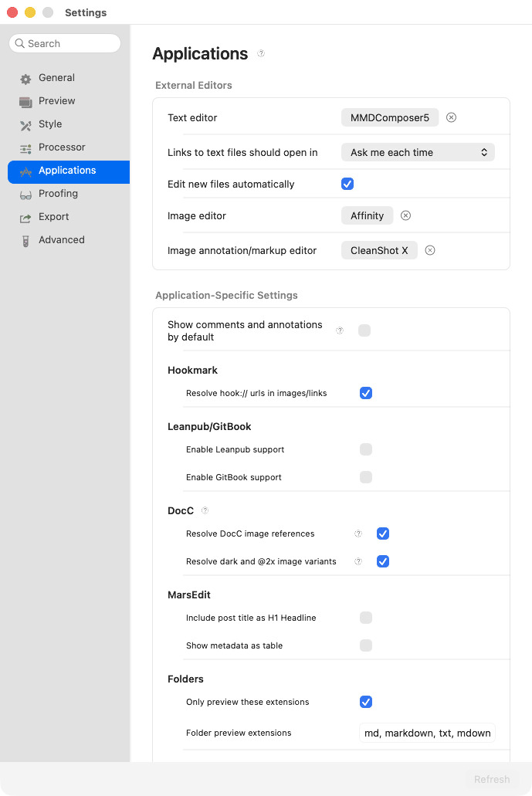Enable Leanpub support checkbox
The width and height of the screenshot is (532, 796).
click(366, 449)
